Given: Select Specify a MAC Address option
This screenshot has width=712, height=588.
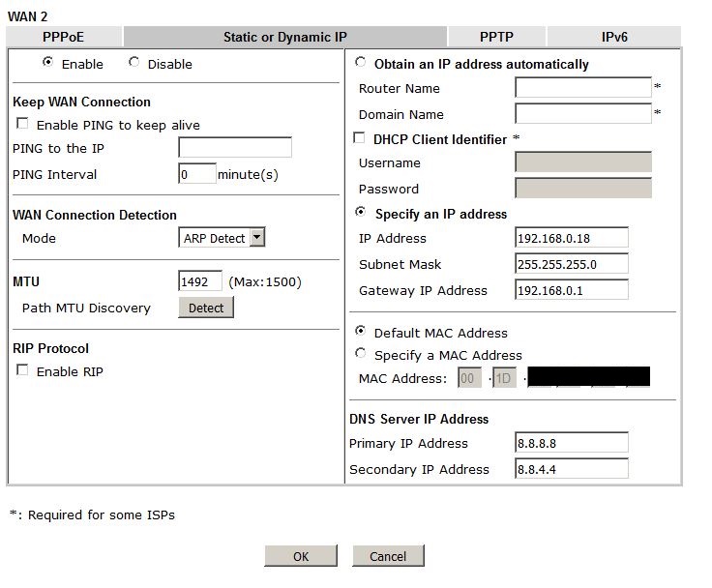Looking at the screenshot, I should 361,353.
